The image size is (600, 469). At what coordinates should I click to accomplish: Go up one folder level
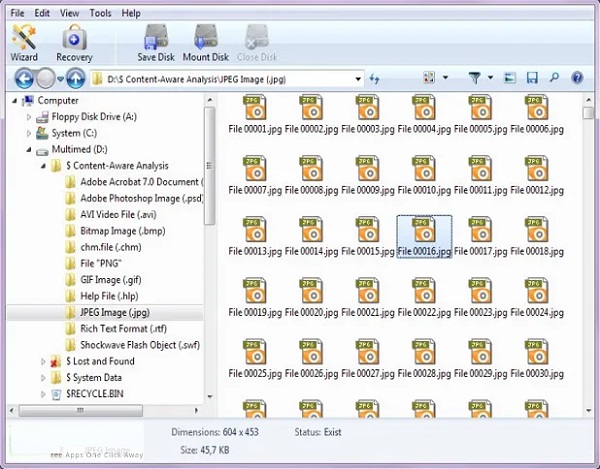click(x=76, y=78)
